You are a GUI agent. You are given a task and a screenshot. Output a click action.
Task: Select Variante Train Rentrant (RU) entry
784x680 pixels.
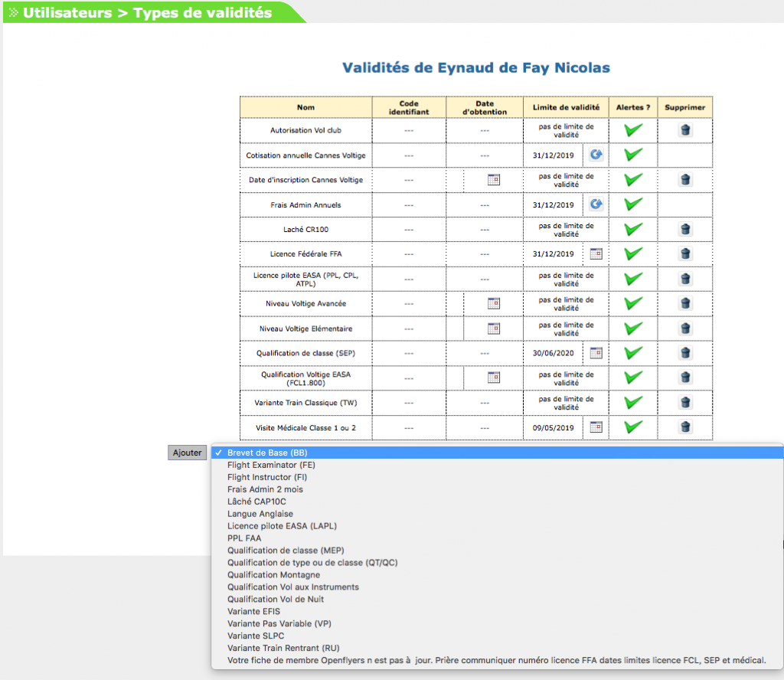(x=498, y=648)
